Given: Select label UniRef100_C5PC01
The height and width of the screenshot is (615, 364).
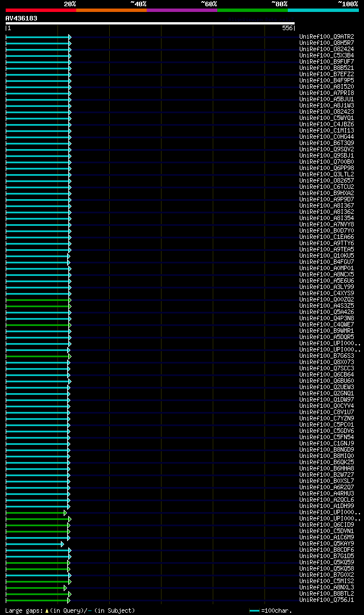Looking at the screenshot, I should [326, 425].
